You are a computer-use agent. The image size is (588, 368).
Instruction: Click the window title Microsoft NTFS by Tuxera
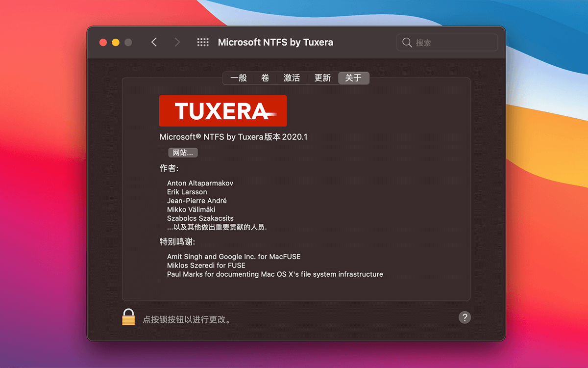[275, 42]
